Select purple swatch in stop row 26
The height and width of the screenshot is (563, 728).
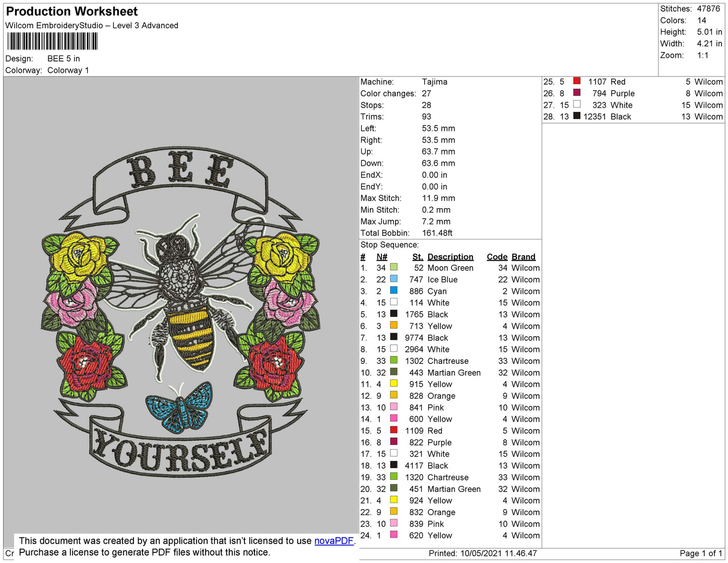point(577,93)
